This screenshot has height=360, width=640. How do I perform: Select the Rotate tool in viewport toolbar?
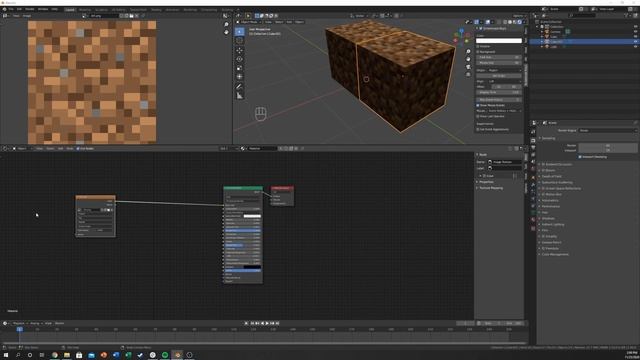point(240,59)
